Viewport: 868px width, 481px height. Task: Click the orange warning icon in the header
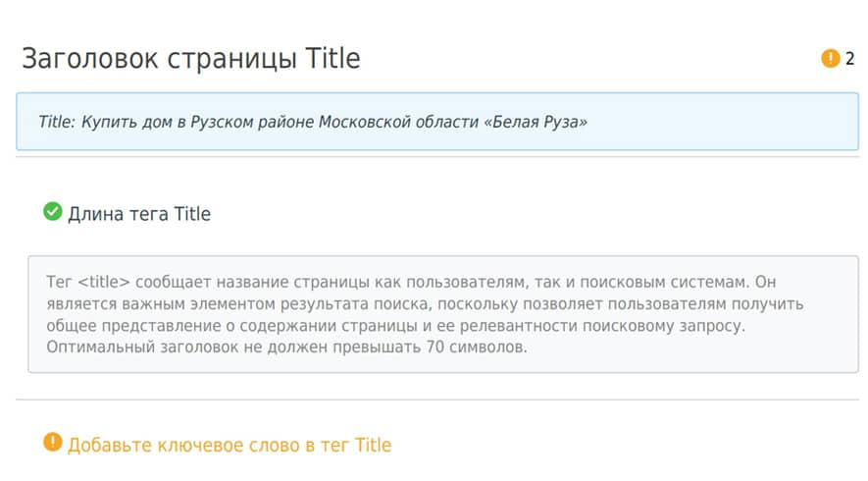830,58
